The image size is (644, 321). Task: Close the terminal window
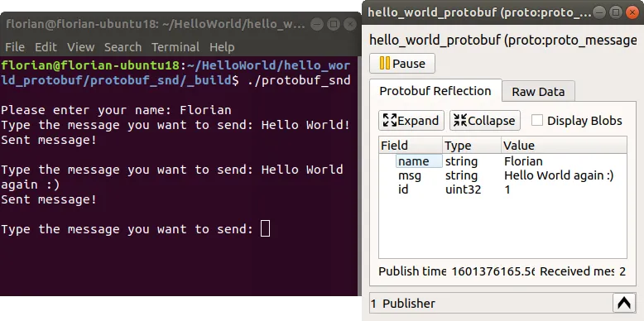coord(350,24)
